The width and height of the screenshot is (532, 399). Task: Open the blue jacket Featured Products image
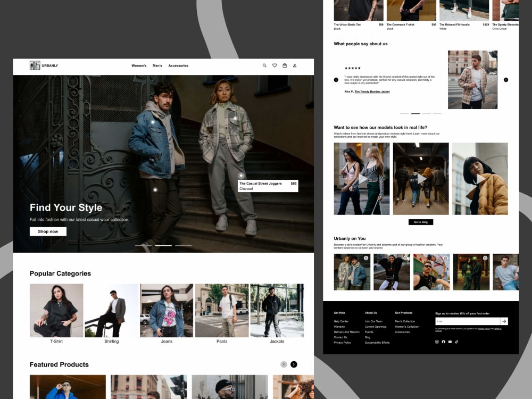tap(68, 387)
